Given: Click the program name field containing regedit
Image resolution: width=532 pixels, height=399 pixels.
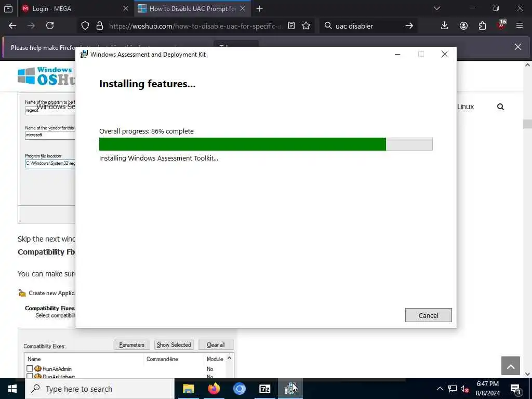Looking at the screenshot, I should [x=50, y=111].
